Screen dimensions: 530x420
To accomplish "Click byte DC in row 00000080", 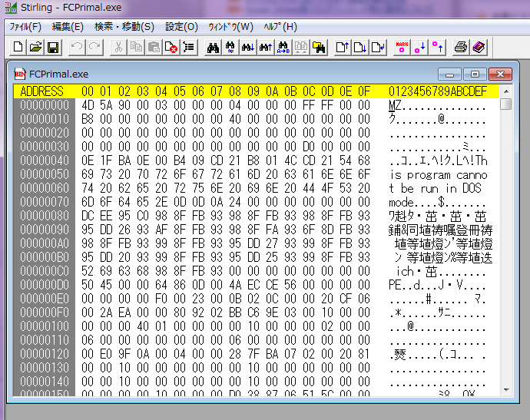I will [88, 216].
